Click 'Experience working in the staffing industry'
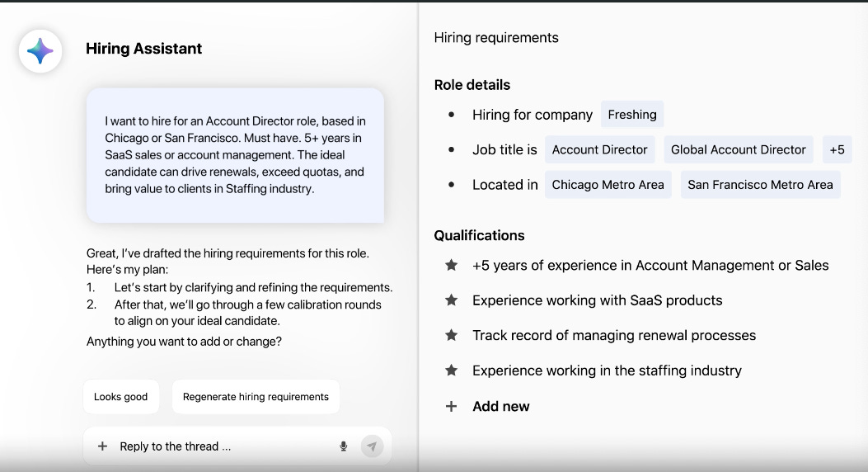868x472 pixels. pyautogui.click(x=607, y=370)
